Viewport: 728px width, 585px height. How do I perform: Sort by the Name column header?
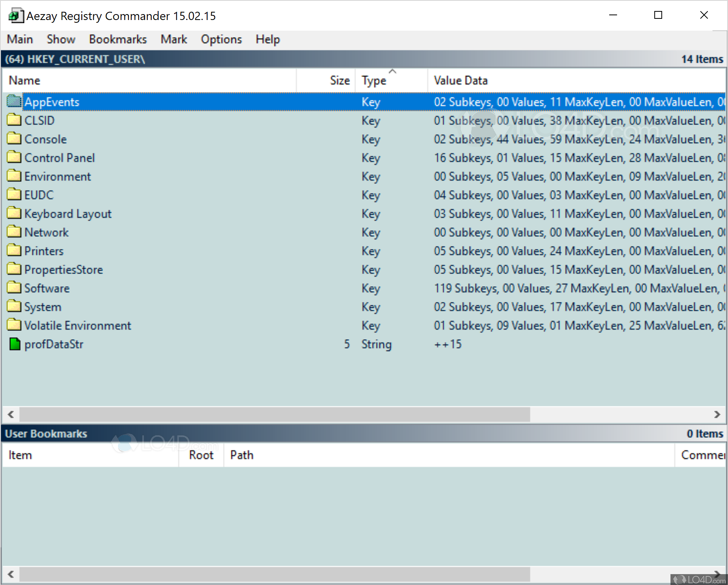coord(25,80)
